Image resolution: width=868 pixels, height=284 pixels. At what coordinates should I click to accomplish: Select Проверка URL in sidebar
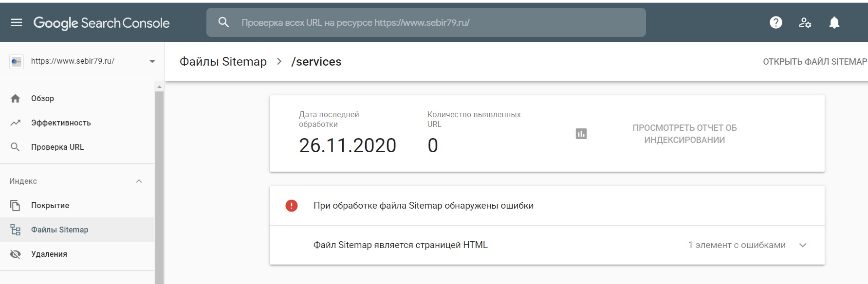point(57,147)
